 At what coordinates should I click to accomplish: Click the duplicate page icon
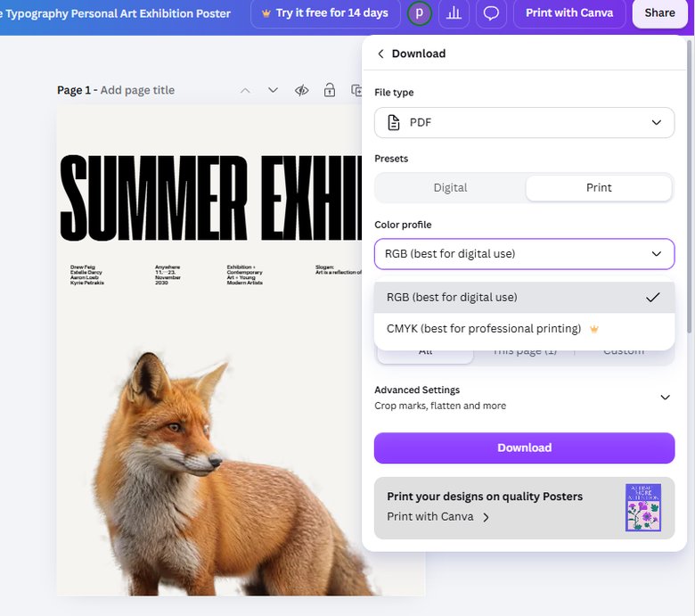tap(356, 90)
